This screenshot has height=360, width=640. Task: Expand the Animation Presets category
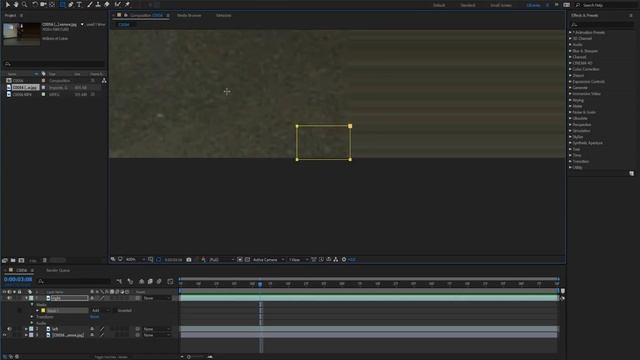pos(570,32)
